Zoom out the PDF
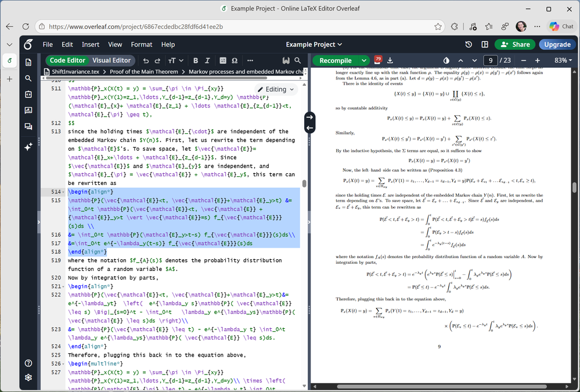The width and height of the screenshot is (580, 392). [524, 60]
